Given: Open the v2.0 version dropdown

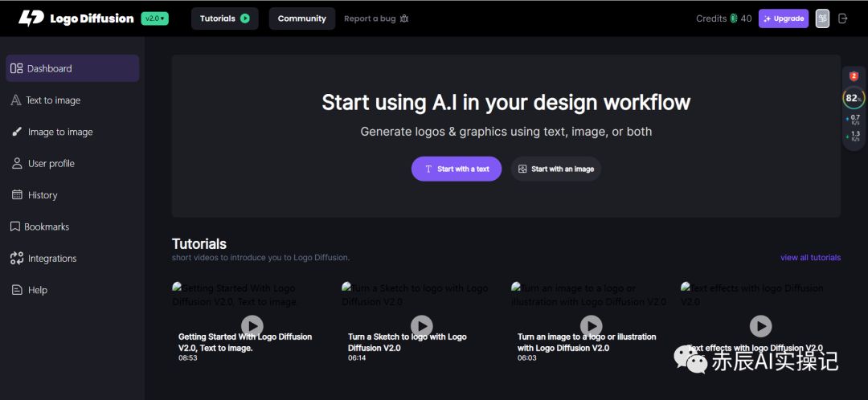Looking at the screenshot, I should tap(155, 18).
